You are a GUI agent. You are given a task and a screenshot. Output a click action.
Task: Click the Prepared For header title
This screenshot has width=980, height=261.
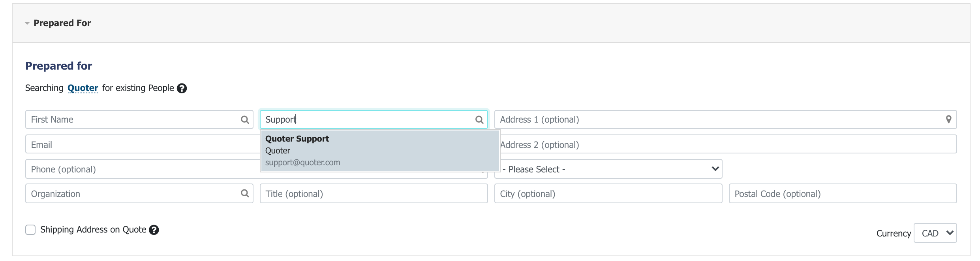[62, 23]
